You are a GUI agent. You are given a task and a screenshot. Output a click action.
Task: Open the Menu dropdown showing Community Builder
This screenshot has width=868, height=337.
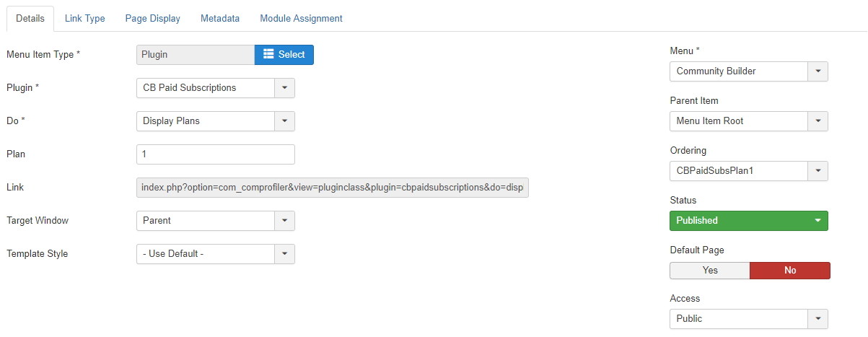[749, 71]
